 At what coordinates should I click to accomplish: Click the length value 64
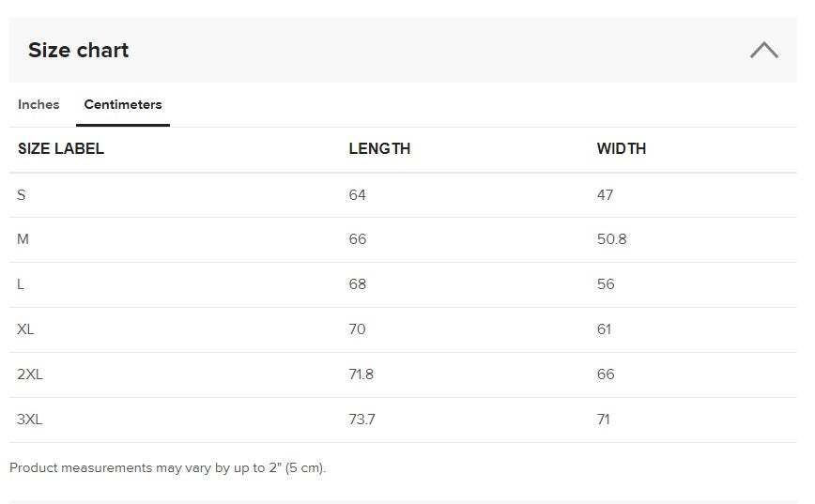tap(357, 194)
